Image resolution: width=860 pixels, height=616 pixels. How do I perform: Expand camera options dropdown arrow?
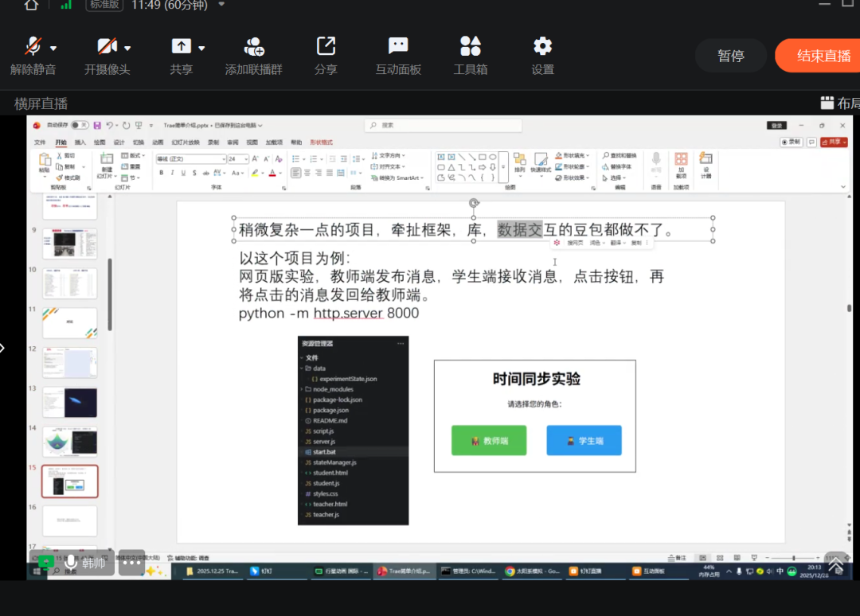[x=127, y=48]
